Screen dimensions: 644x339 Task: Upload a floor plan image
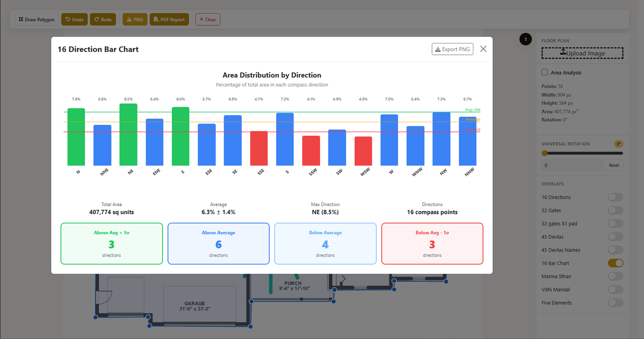(582, 53)
